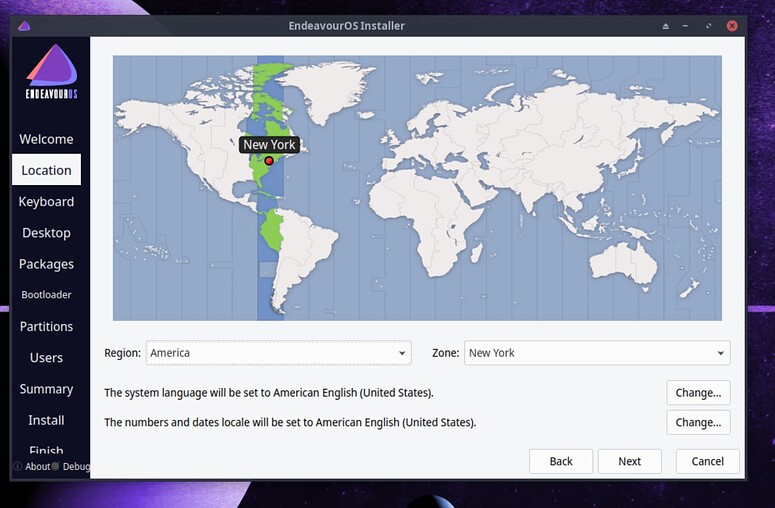
Task: Open the Users step in sidebar
Action: pyautogui.click(x=46, y=358)
